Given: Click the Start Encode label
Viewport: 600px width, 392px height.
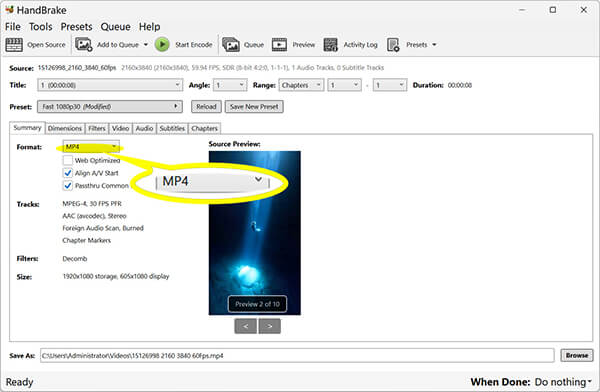Looking at the screenshot, I should (x=194, y=45).
